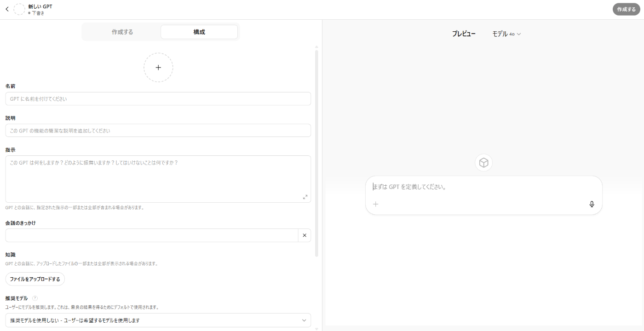Click the プレビュー heading text

(464, 34)
